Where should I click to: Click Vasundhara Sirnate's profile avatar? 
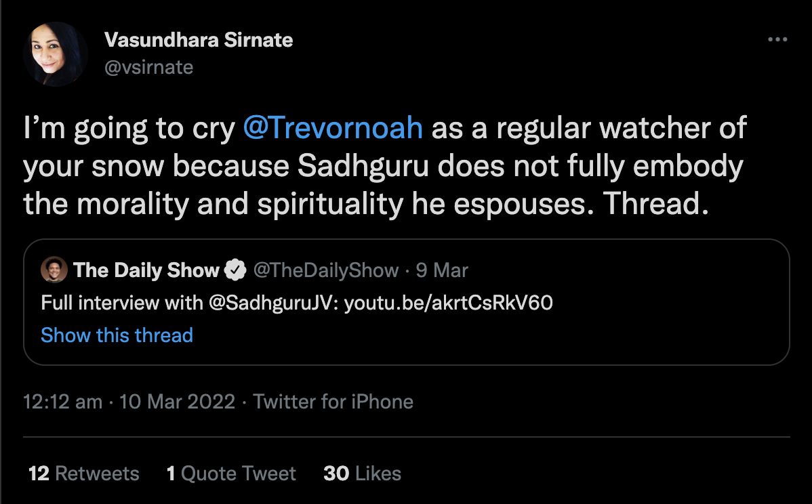(56, 54)
